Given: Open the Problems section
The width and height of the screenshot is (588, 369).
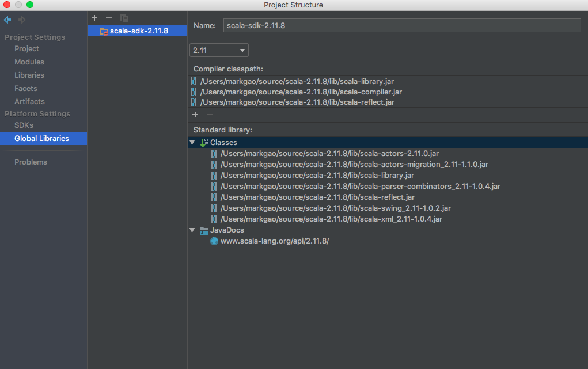Looking at the screenshot, I should (x=31, y=162).
